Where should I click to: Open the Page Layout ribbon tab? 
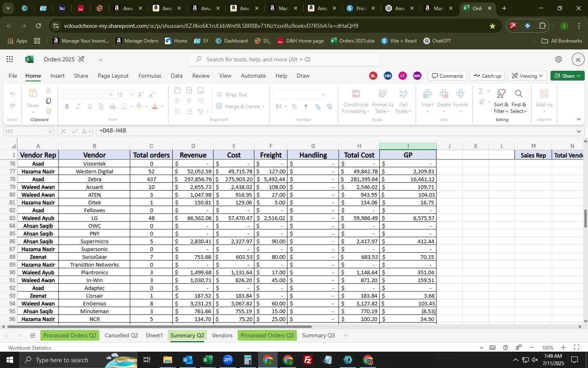click(113, 76)
